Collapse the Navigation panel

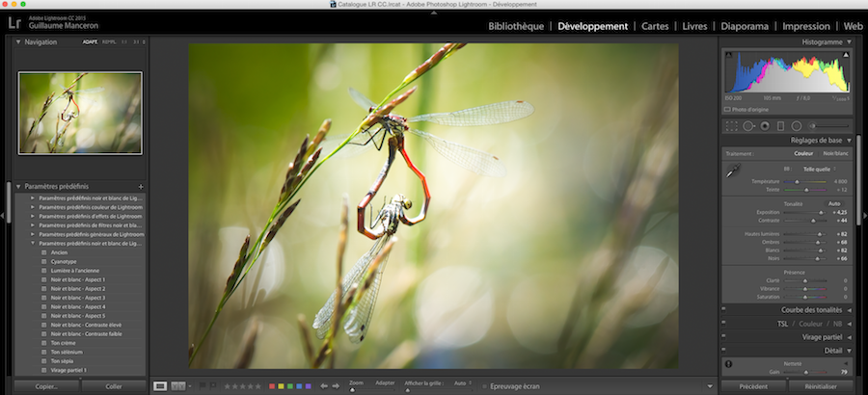click(x=18, y=42)
